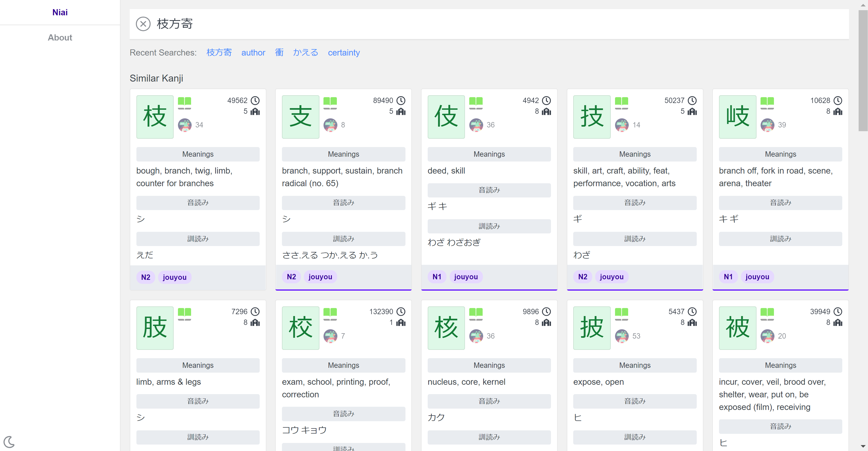Click the green book icon on 枝 card
This screenshot has height=451, width=868.
[x=184, y=102]
